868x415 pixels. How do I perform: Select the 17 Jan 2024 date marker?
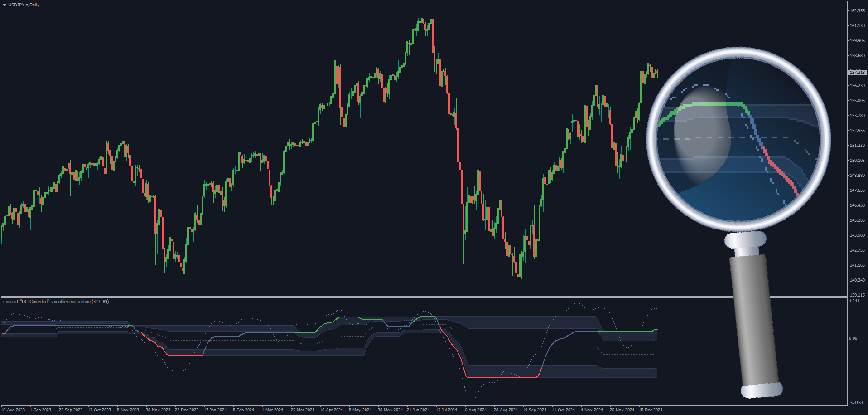click(x=215, y=410)
